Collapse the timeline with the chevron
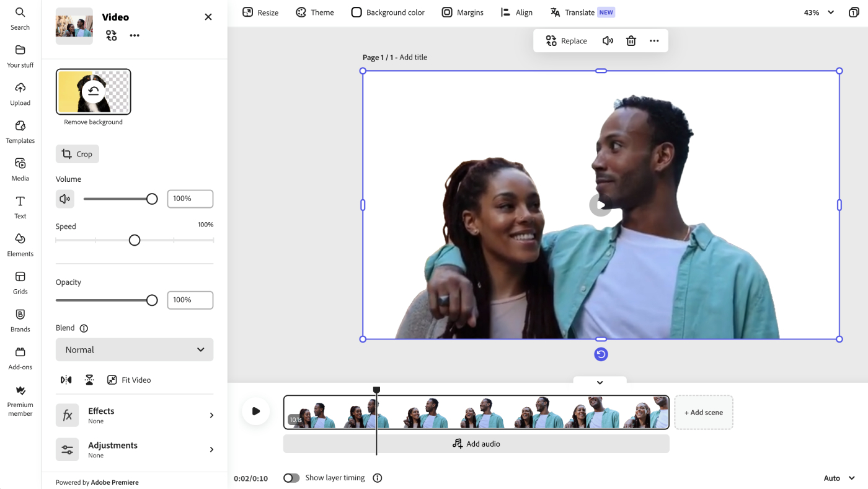 pyautogui.click(x=600, y=382)
